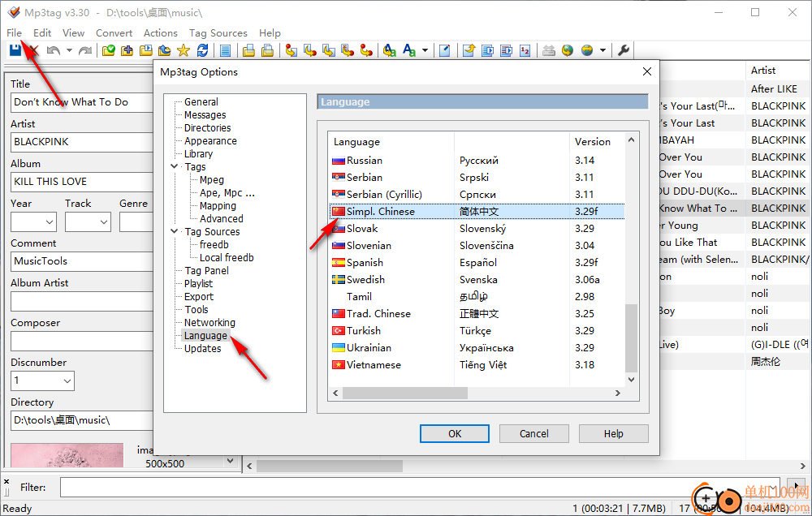Open the File menu

click(14, 33)
